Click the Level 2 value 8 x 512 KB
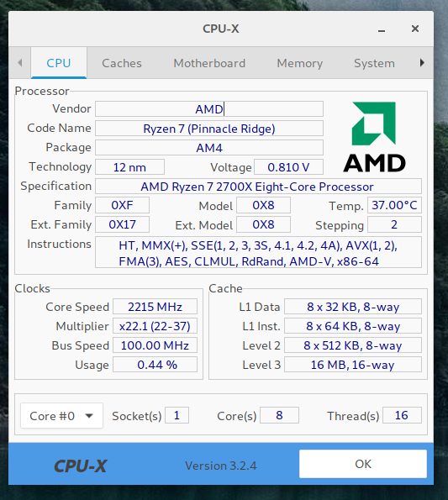The width and height of the screenshot is (448, 500). point(353,345)
